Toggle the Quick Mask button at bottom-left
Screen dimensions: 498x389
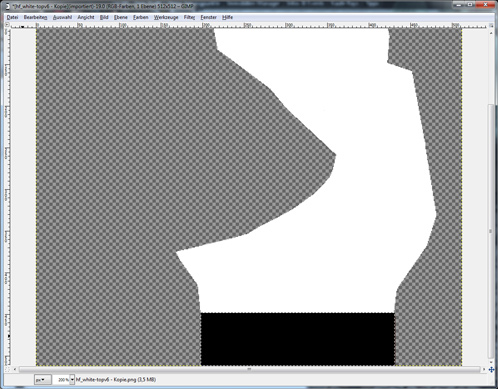[x=7, y=369]
